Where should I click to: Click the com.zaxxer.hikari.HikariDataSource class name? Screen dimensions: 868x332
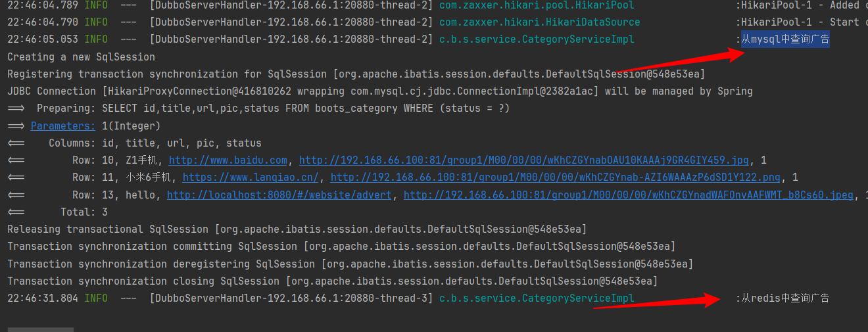(539, 22)
